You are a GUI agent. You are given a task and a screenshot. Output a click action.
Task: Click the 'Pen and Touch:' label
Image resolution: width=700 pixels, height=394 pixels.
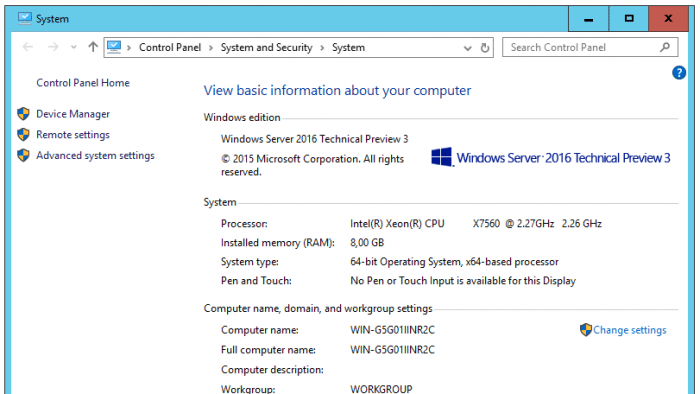[x=256, y=281]
